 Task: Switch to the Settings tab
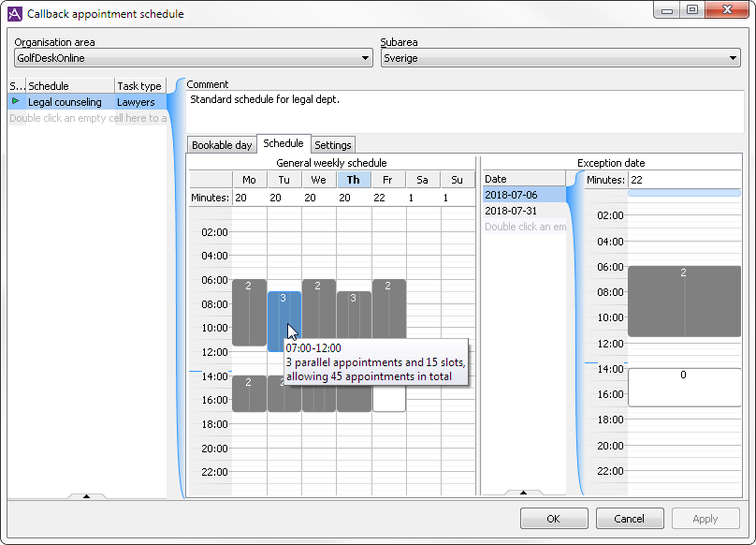click(x=333, y=144)
